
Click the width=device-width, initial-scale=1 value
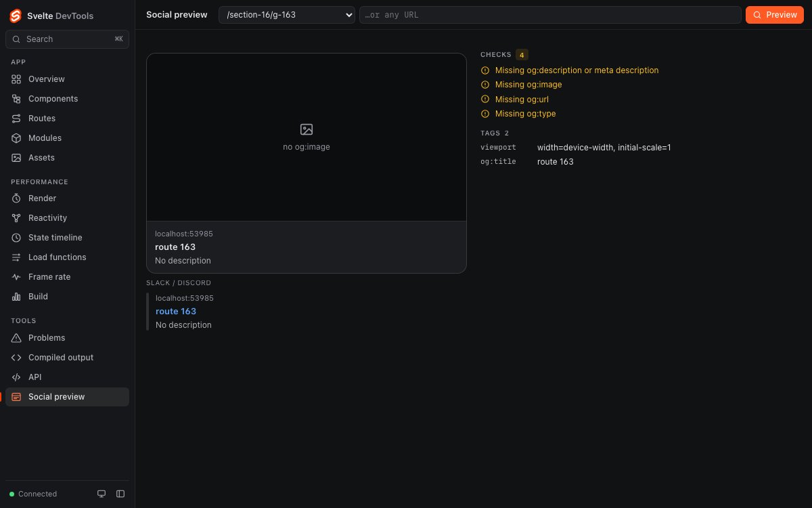(604, 148)
